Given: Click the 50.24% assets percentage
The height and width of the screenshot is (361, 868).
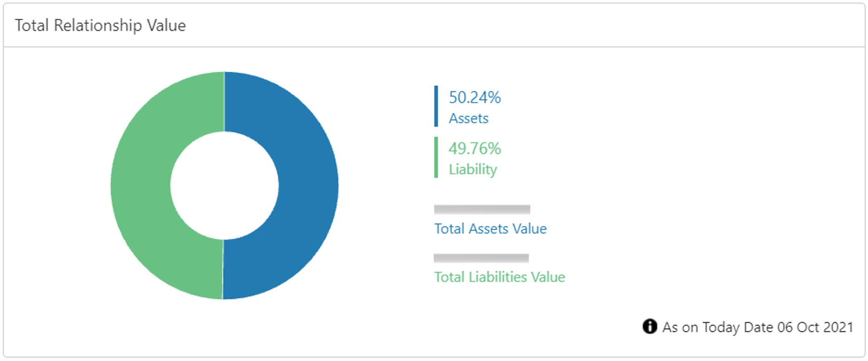Looking at the screenshot, I should [x=475, y=97].
